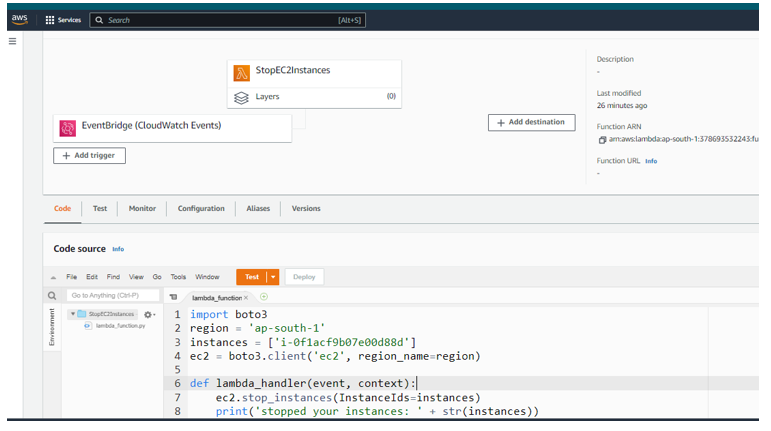Click code line 2 region 'ap-south-1'
The width and height of the screenshot is (771, 431).
coord(258,328)
